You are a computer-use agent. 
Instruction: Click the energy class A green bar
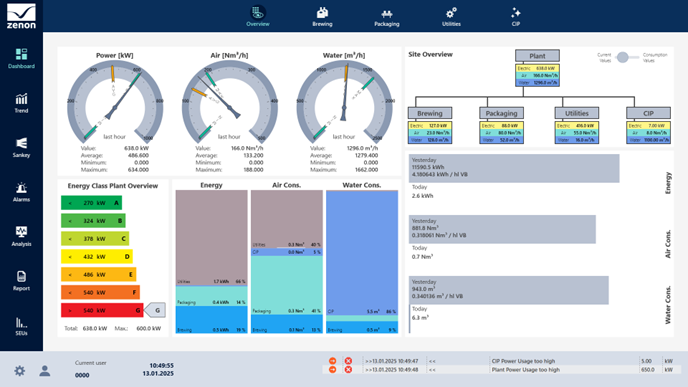pos(91,203)
